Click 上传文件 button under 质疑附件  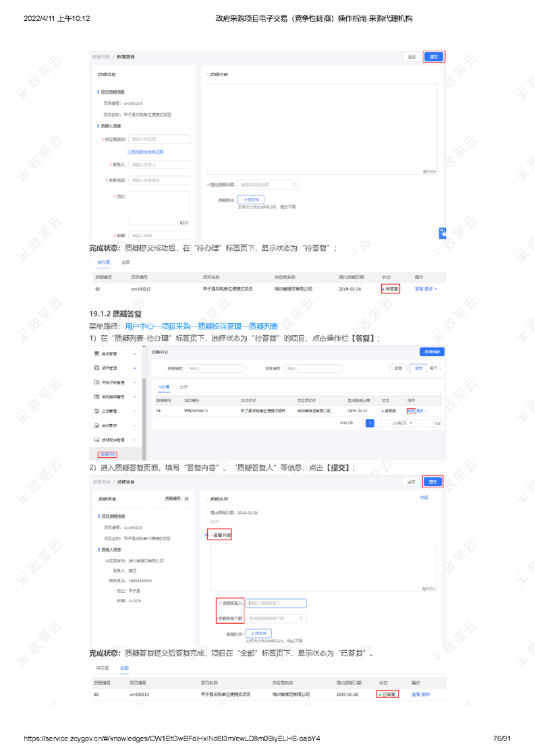[x=250, y=200]
